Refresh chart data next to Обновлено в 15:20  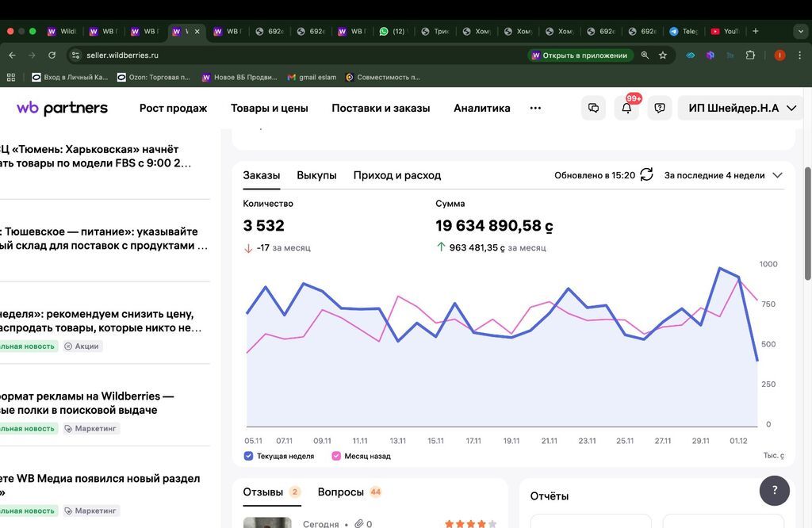tap(647, 174)
